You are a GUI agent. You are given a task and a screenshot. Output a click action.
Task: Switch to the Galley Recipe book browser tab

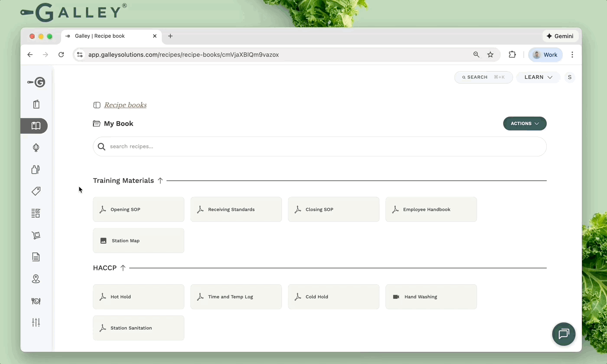[104, 36]
